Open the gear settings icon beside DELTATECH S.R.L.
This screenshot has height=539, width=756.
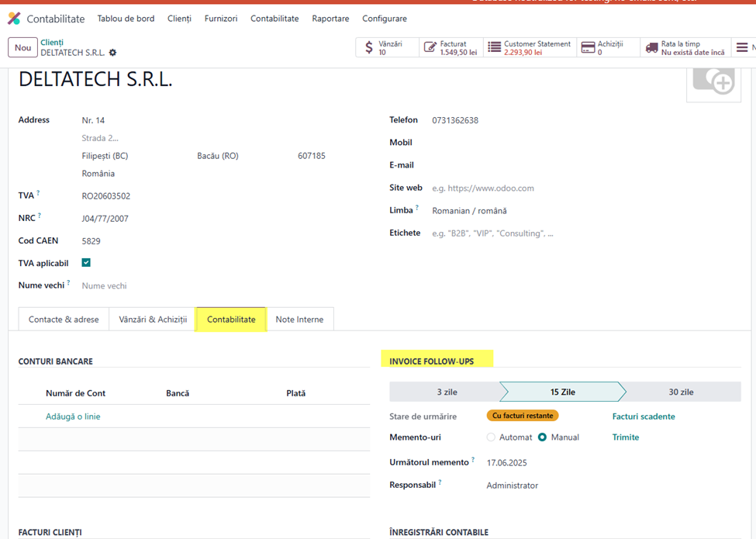click(113, 53)
